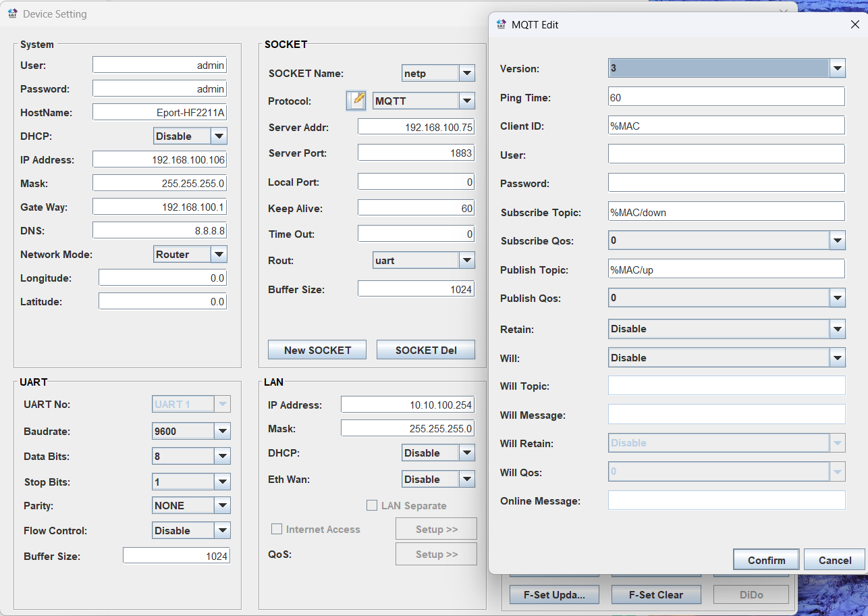Enable the Internet Access checkbox
The width and height of the screenshot is (868, 616).
(x=277, y=530)
